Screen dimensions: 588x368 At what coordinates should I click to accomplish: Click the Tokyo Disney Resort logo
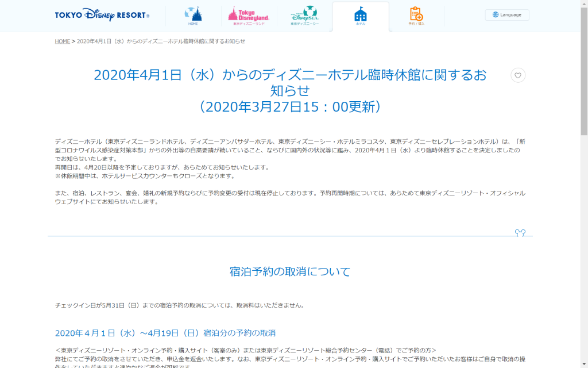tap(102, 14)
